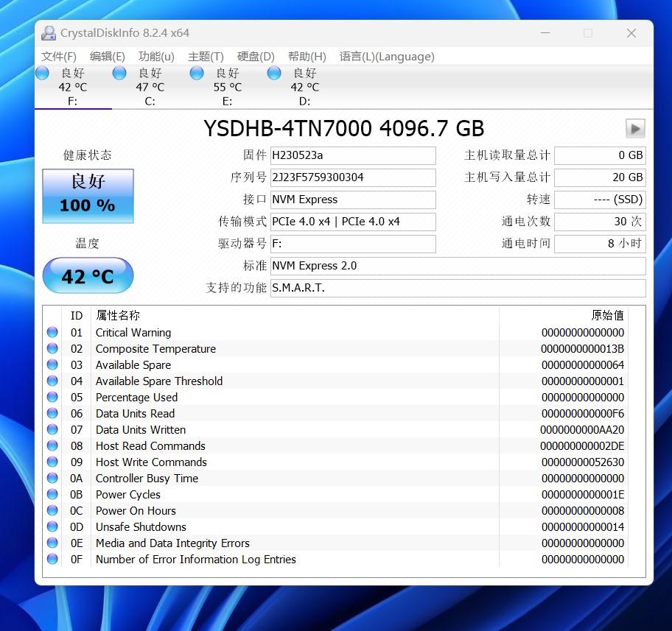
Task: Click status icon of Error Information Log Entries row
Action: coord(52,559)
